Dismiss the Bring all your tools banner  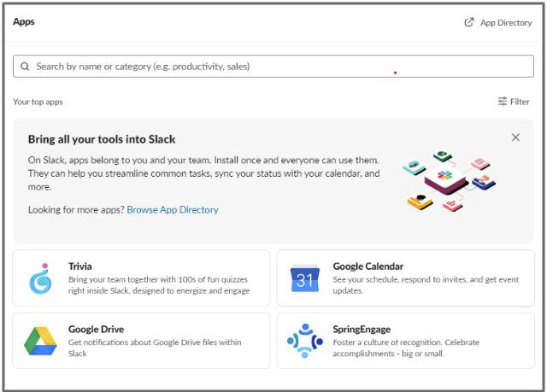515,137
